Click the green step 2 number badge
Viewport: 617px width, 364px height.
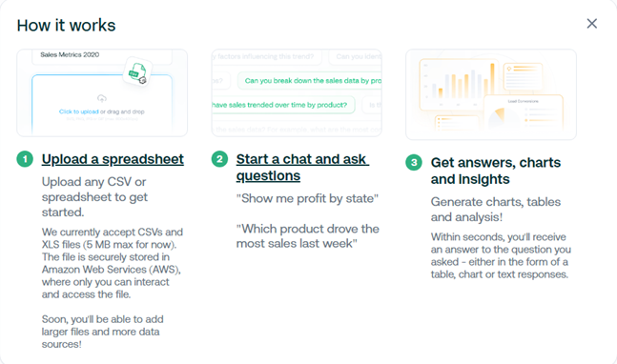click(219, 159)
